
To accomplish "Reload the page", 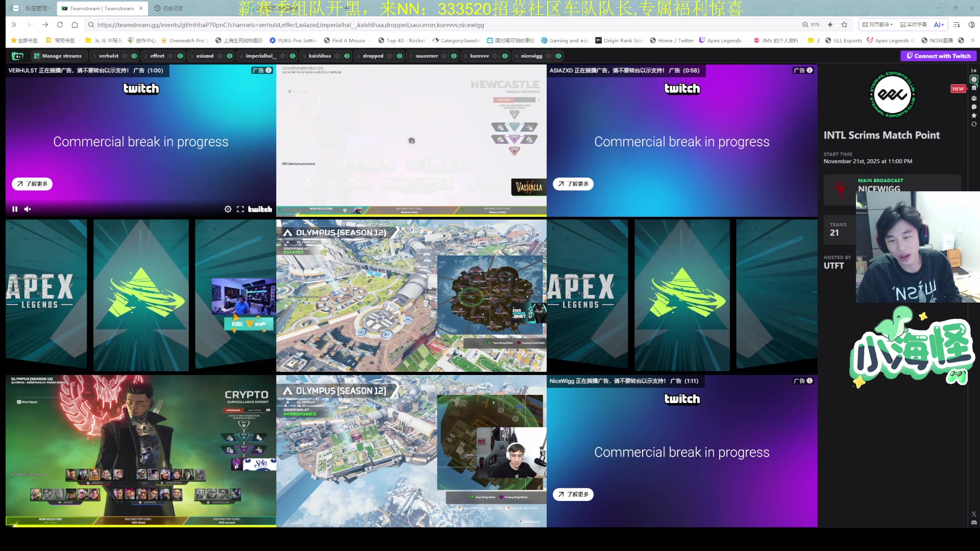I will pos(60,24).
